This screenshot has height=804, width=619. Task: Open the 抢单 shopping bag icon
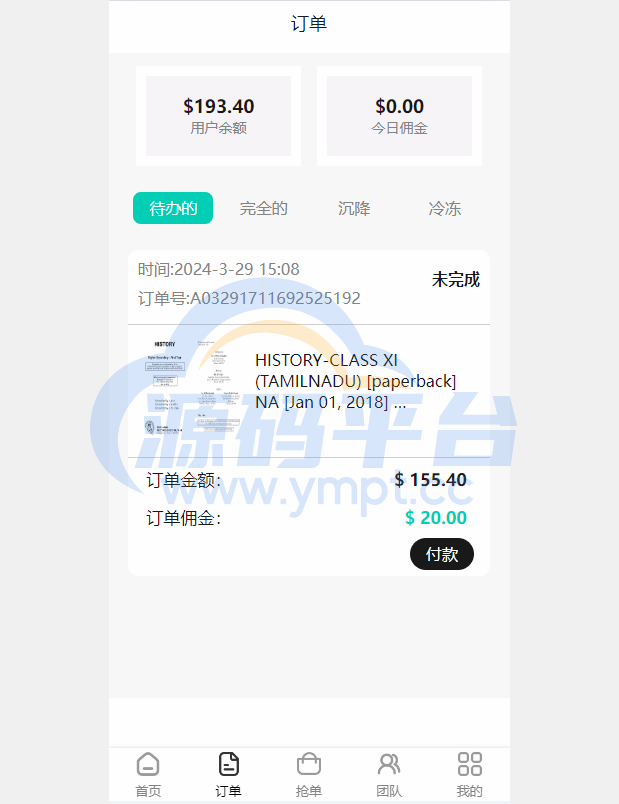click(309, 764)
